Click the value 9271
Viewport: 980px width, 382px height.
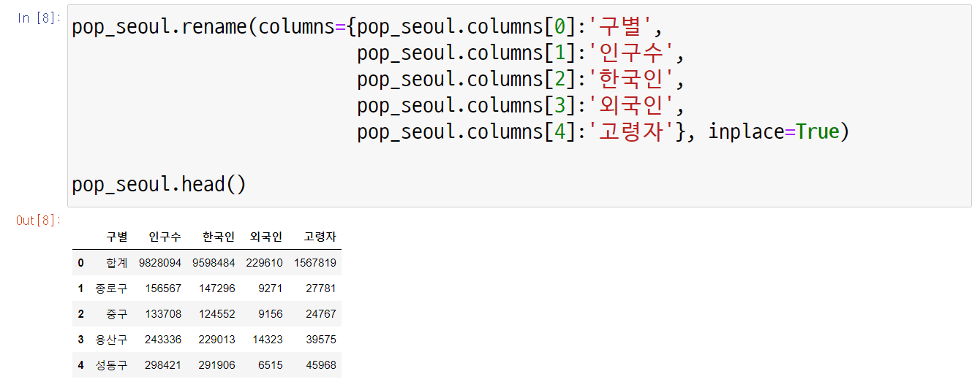point(270,289)
